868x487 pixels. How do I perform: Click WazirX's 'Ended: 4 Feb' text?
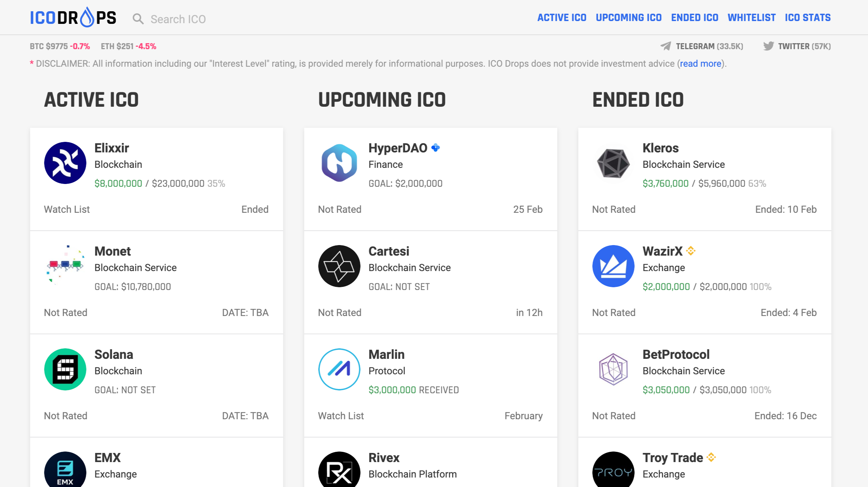pos(789,313)
